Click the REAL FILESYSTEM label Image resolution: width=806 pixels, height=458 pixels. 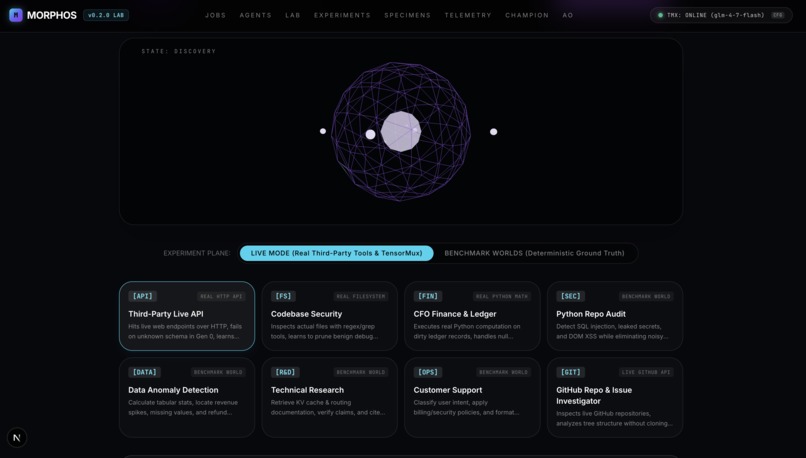point(360,297)
